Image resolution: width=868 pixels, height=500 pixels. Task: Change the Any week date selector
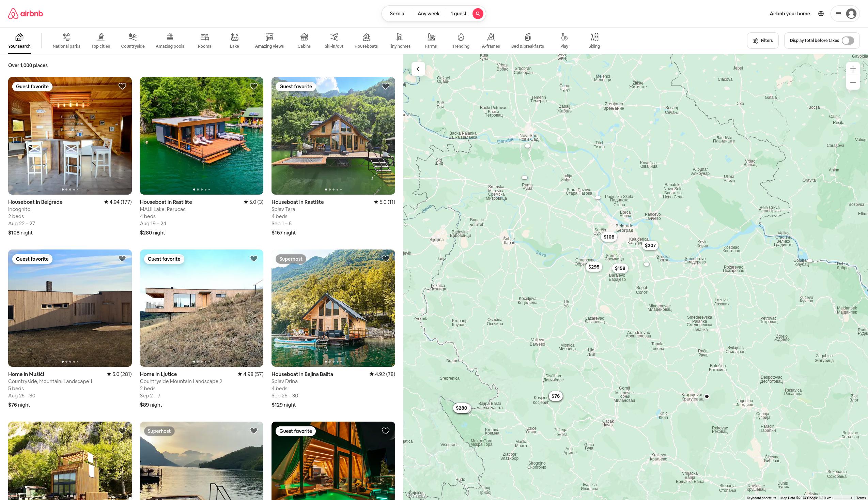(428, 14)
